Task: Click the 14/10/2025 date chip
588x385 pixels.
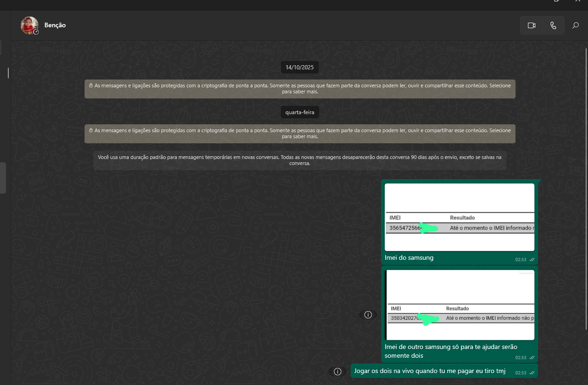Action: 299,67
